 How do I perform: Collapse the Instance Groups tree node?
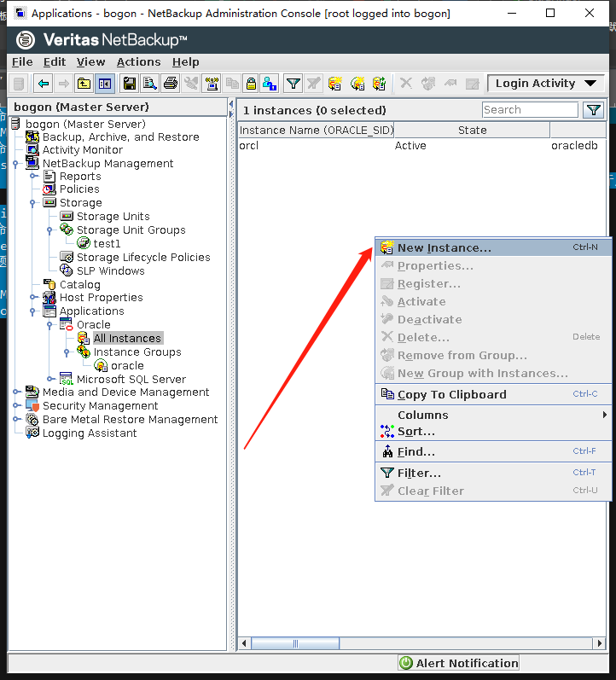point(67,352)
